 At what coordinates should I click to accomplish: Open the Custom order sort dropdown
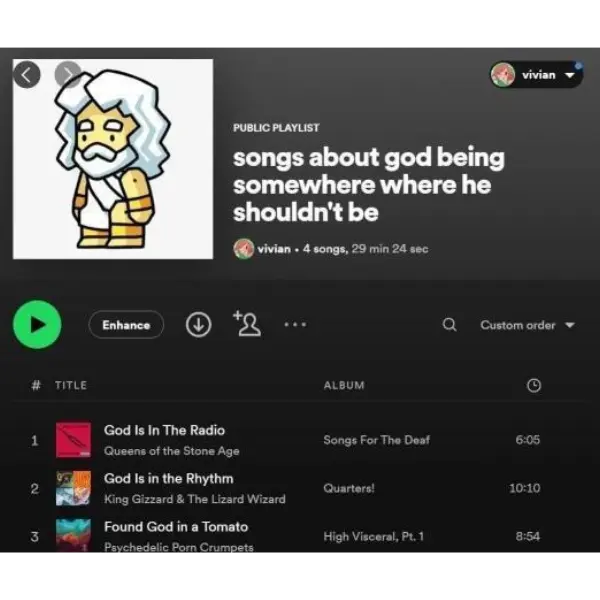527,325
